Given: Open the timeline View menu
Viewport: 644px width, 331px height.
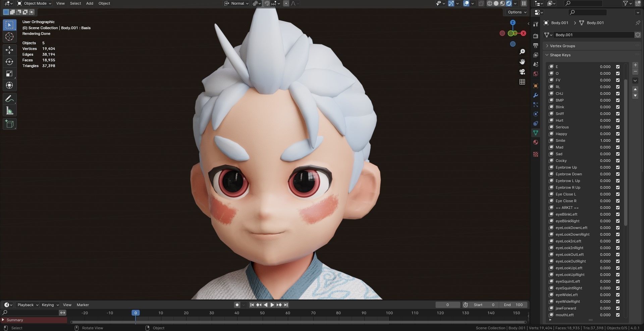Looking at the screenshot, I should click(x=67, y=305).
